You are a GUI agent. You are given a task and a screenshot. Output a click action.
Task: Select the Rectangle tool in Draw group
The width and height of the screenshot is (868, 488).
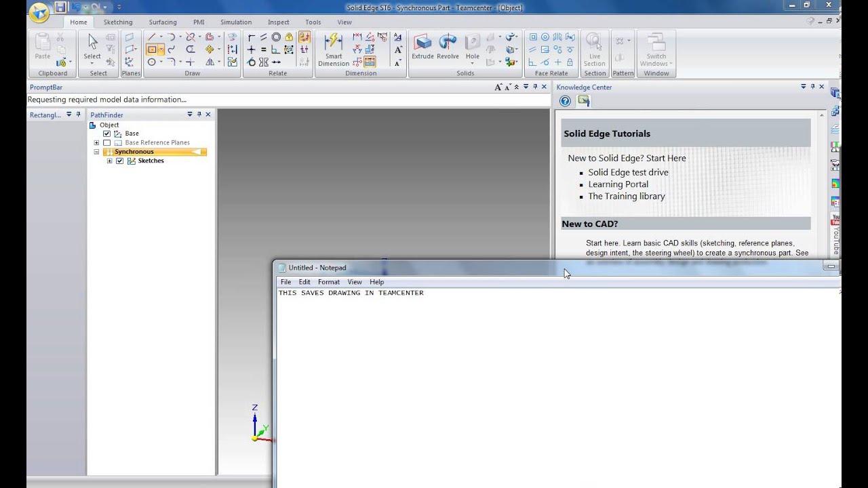pos(152,49)
